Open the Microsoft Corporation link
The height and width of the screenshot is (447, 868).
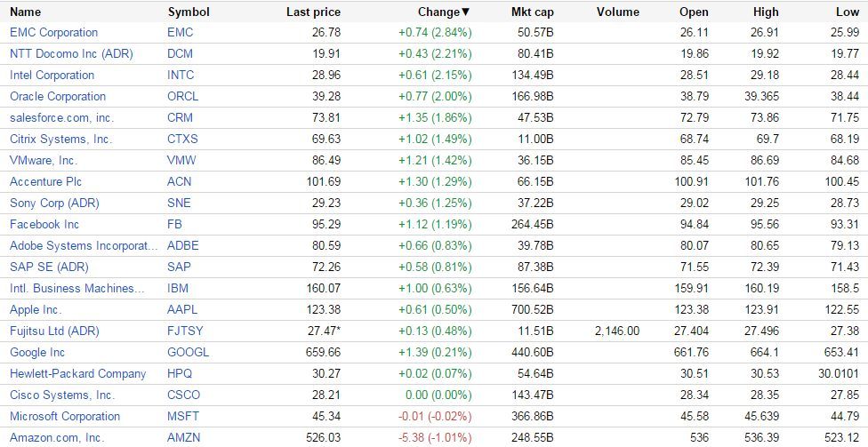pos(65,416)
